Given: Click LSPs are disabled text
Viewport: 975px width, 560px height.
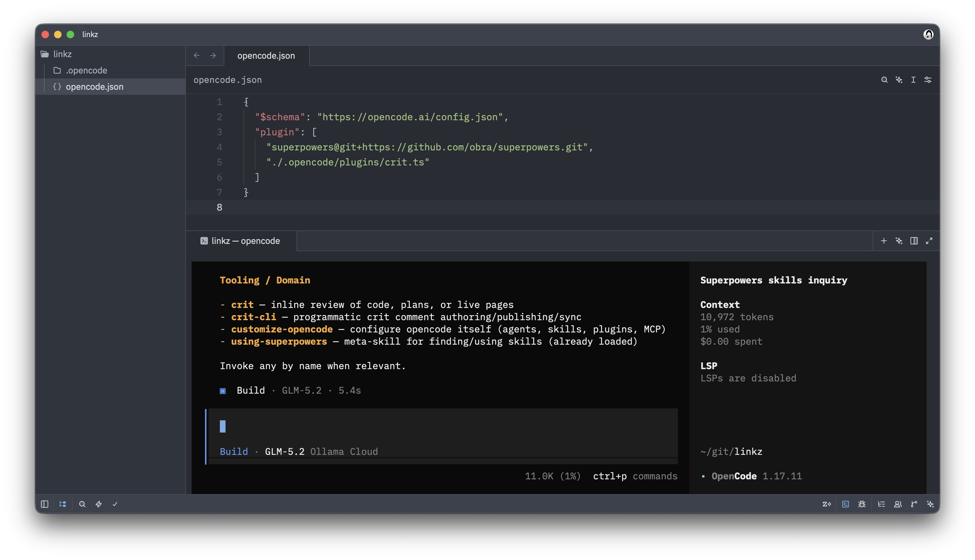Looking at the screenshot, I should click(x=748, y=378).
